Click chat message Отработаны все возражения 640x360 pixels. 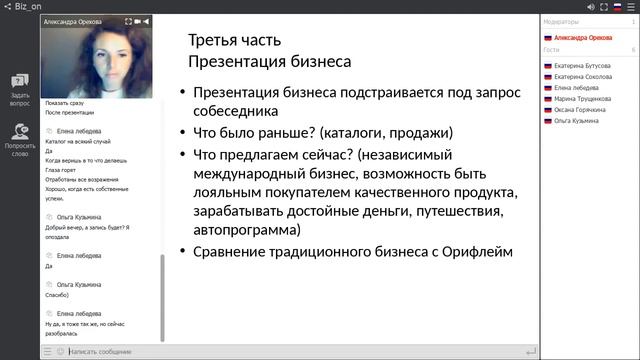[x=82, y=180]
